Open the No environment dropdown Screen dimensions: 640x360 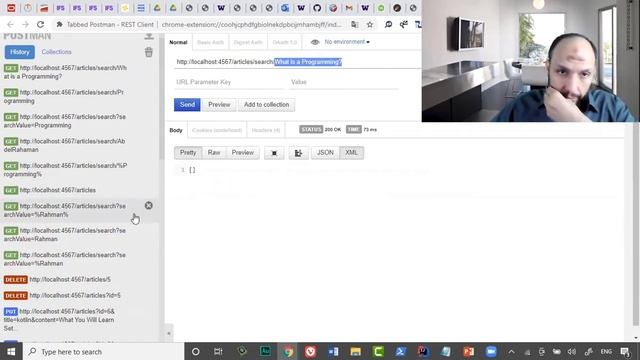[347, 42]
